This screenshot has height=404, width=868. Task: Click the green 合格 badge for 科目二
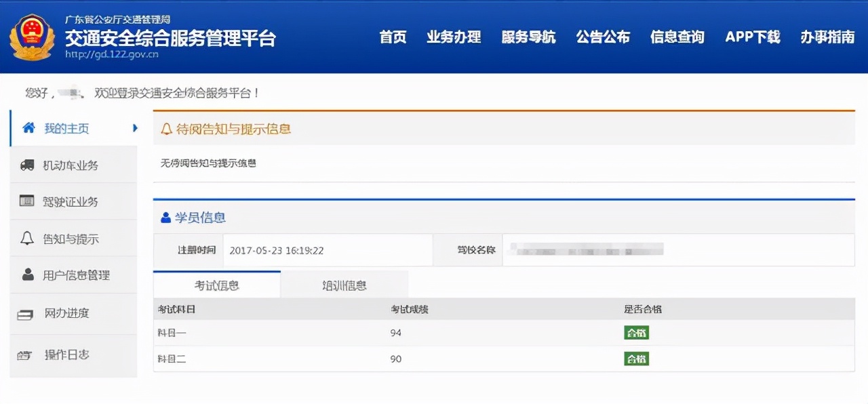point(636,359)
